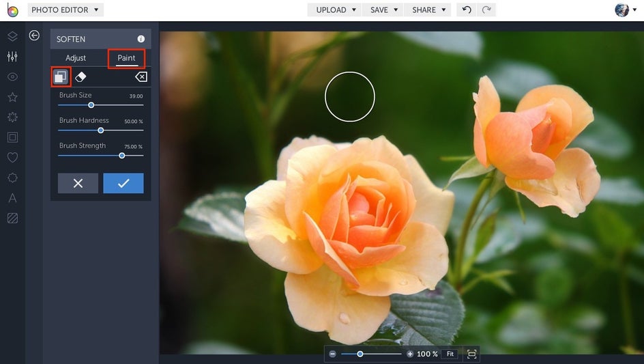644x364 pixels.
Task: Open the Save dropdown menu
Action: click(383, 10)
